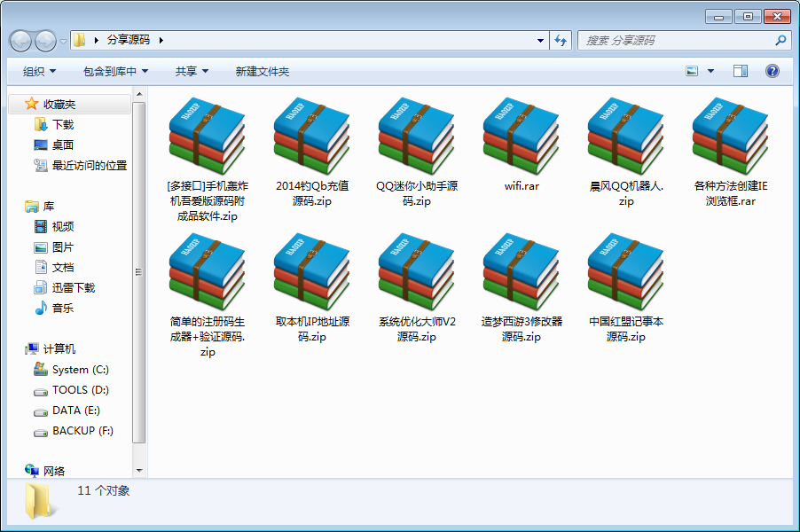Click the search magnifier icon

coord(780,40)
